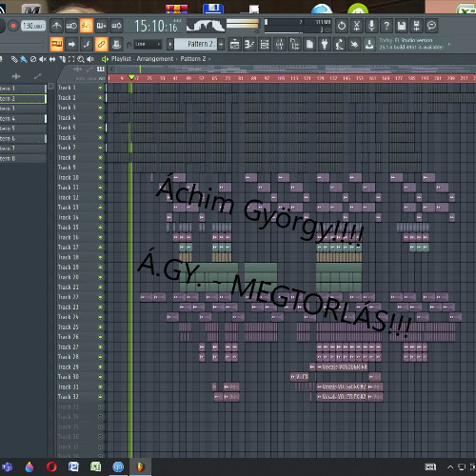This screenshot has height=476, width=476.
Task: Mute Track 1 via its green LED
Action: pos(100,88)
